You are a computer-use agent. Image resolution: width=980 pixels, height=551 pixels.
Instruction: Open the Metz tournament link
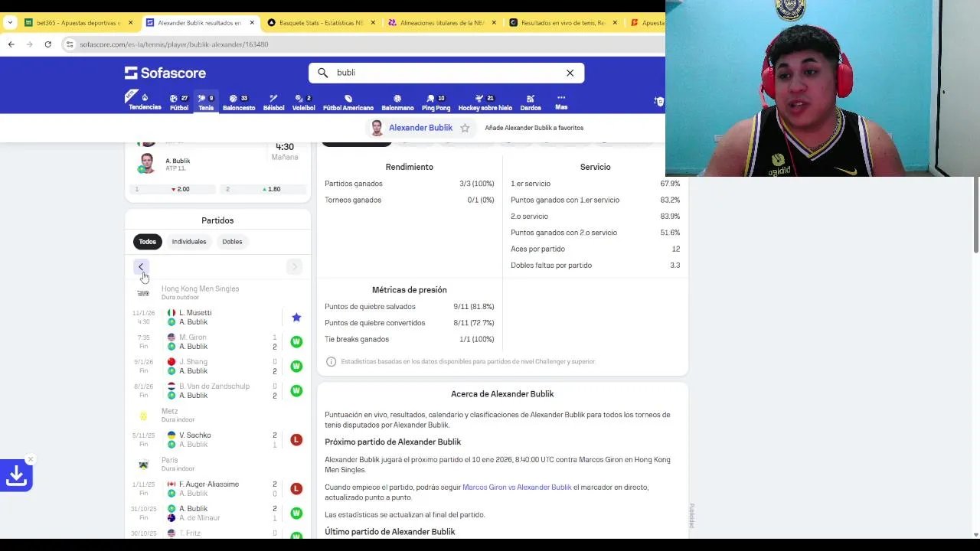pyautogui.click(x=169, y=411)
